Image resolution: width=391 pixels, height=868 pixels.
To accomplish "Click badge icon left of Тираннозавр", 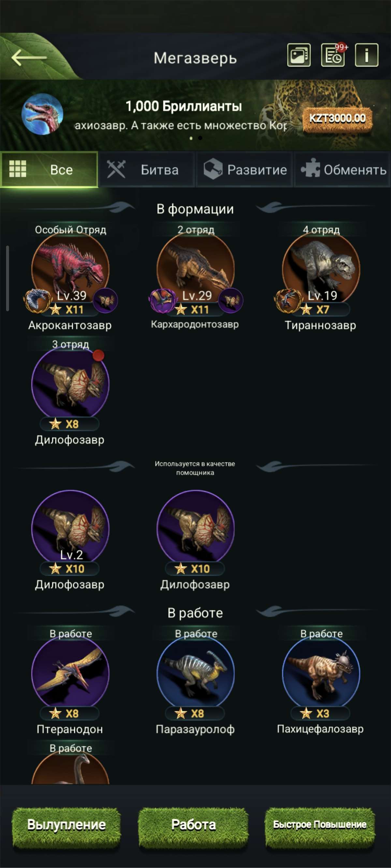I will pos(287,300).
